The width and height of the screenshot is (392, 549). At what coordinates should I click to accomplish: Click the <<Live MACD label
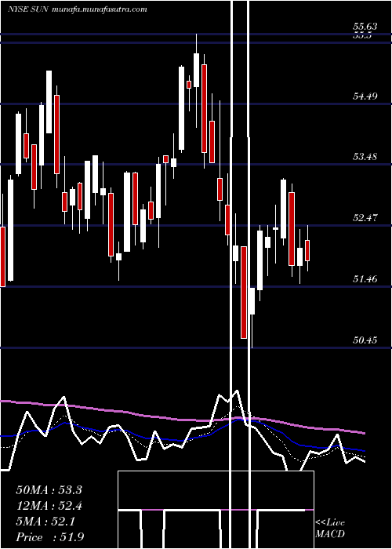[x=330, y=528]
